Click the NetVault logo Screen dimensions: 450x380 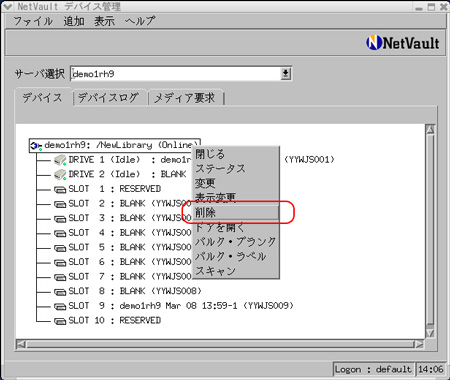click(403, 43)
